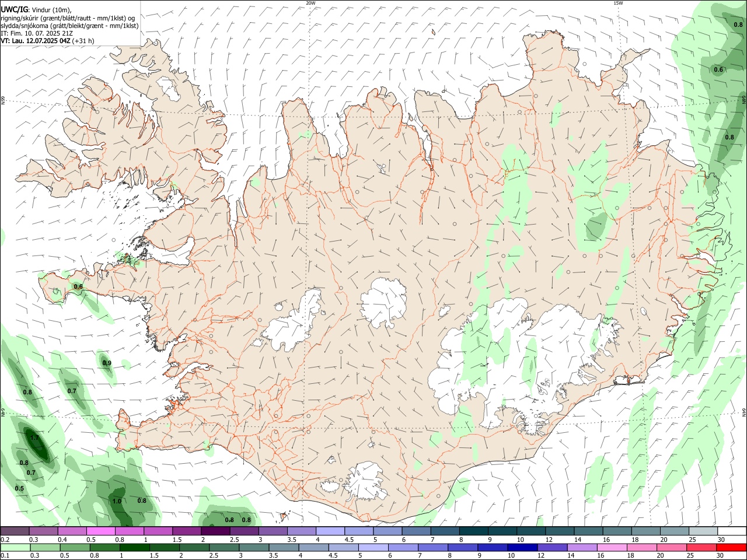The image size is (747, 560).
Task: Click the 0.6 value on Snæfellsnes peninsula
Action: pyautogui.click(x=78, y=286)
